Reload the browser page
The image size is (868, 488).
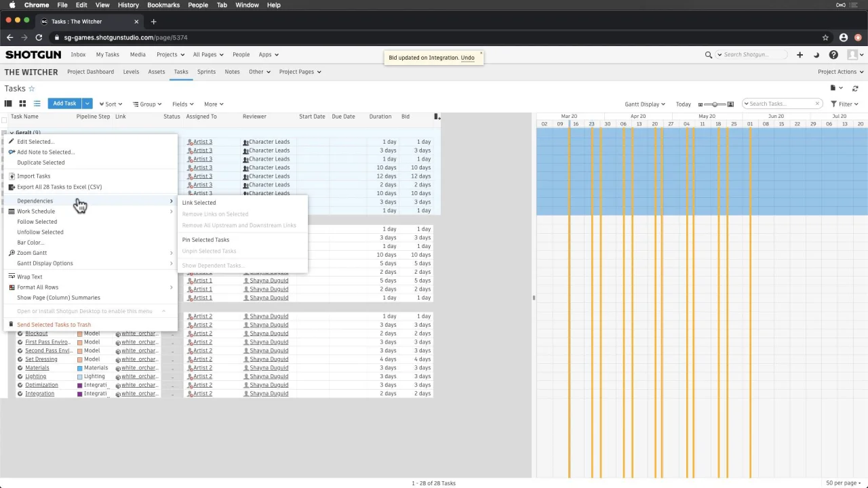click(39, 37)
